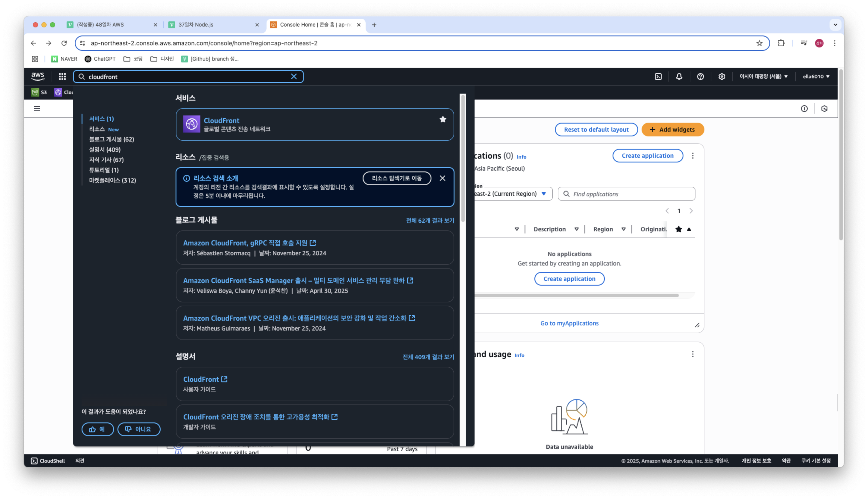Focus the Find applications search field
Screen dimensions: 868x499
pos(626,194)
